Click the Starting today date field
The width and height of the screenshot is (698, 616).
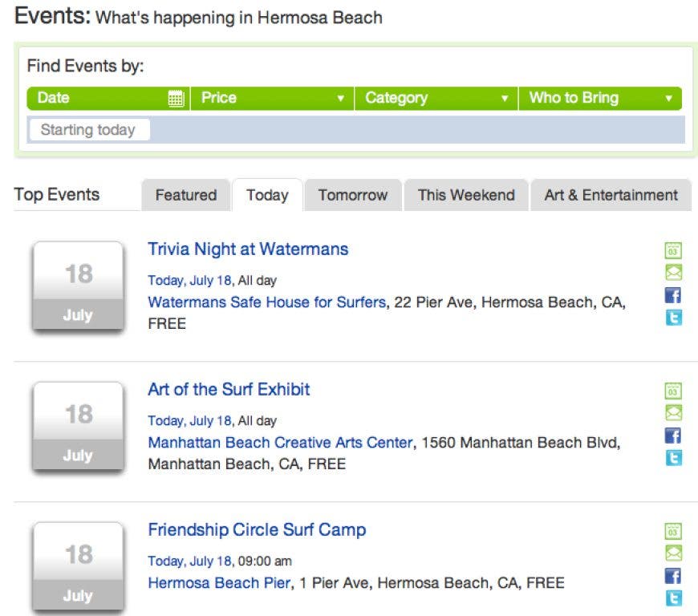point(90,129)
